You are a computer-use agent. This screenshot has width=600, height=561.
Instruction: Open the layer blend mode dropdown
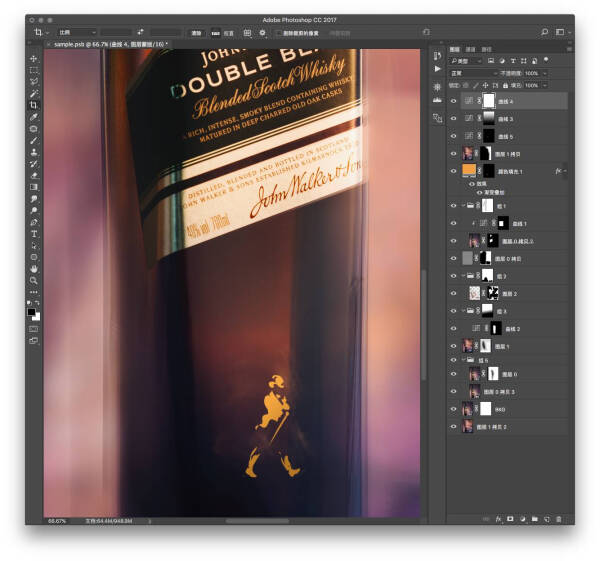pos(473,73)
